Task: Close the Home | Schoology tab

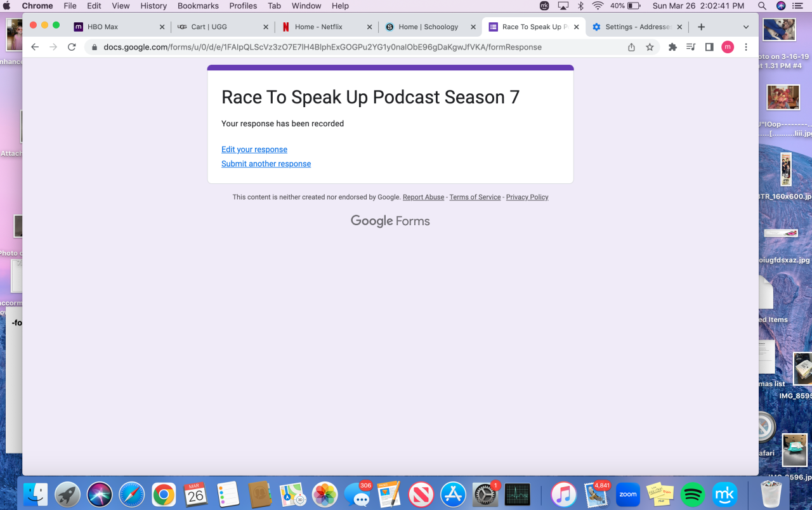Action: coord(473,27)
